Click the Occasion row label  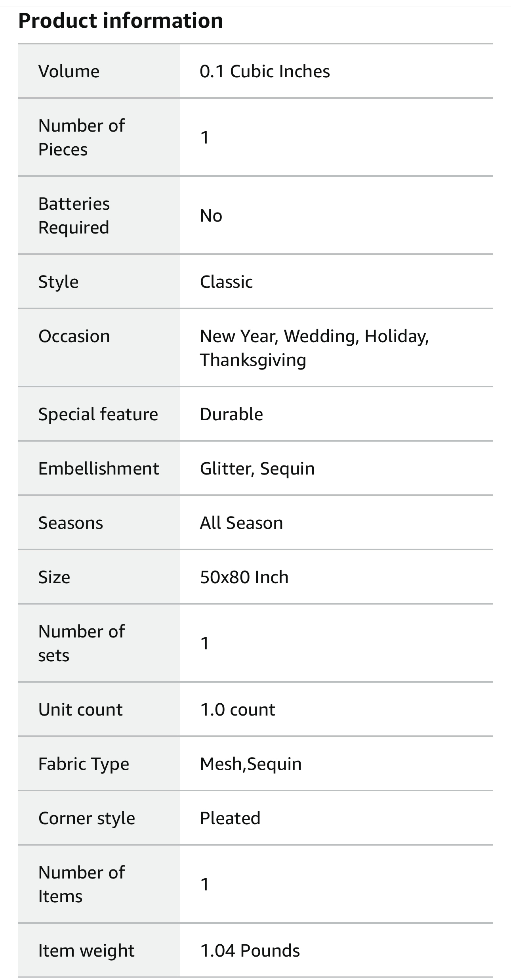click(x=74, y=336)
